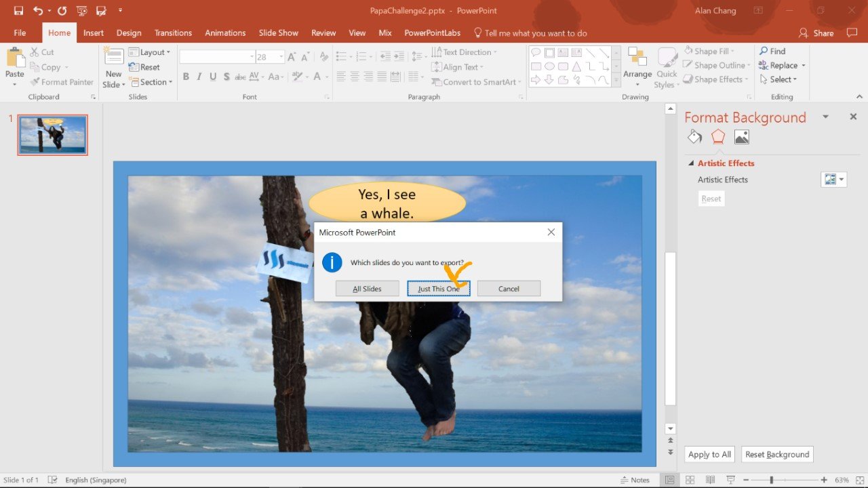Toggle Underline formatting
868x488 pixels.
pyautogui.click(x=213, y=77)
